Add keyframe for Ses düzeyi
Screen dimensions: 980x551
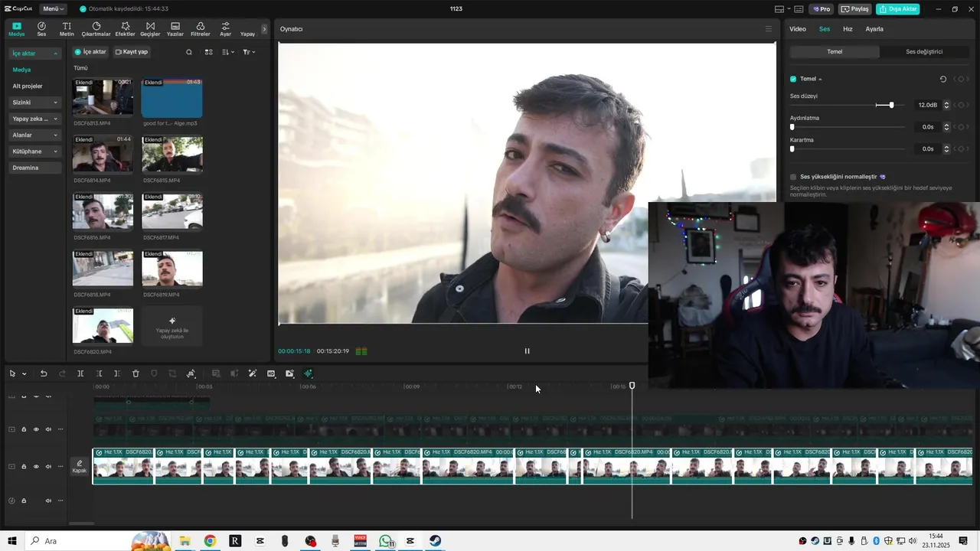coord(961,105)
